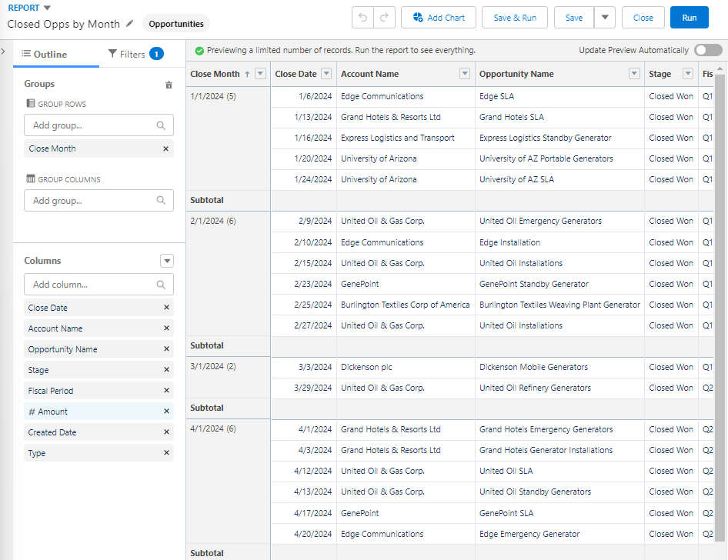728x560 pixels.
Task: Click the Filters count badge
Action: tap(156, 55)
